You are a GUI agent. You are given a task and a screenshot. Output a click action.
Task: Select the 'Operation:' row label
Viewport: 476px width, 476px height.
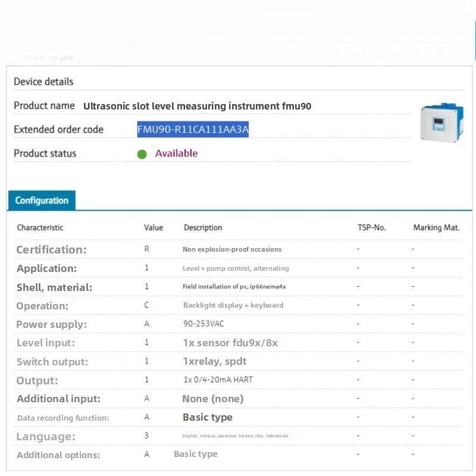[42, 306]
